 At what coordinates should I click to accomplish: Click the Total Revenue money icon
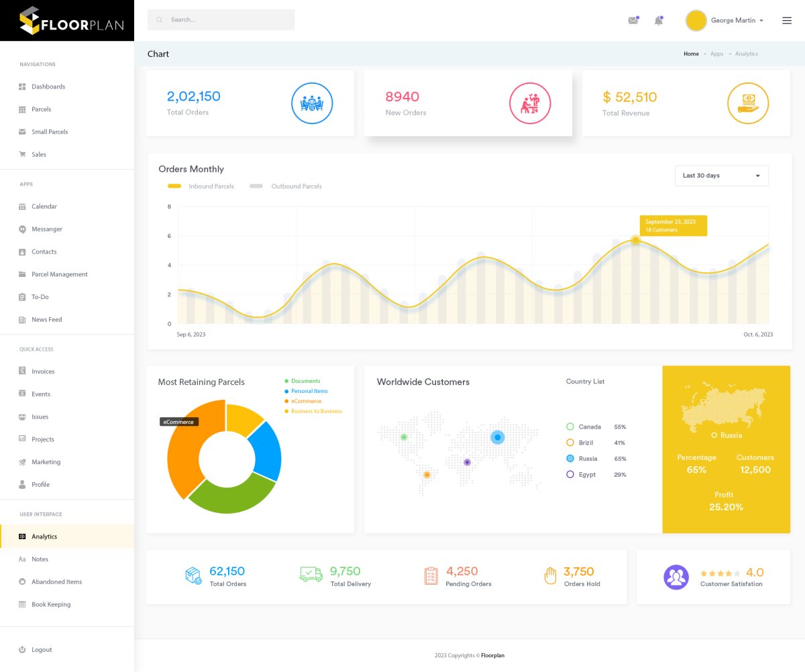click(748, 103)
